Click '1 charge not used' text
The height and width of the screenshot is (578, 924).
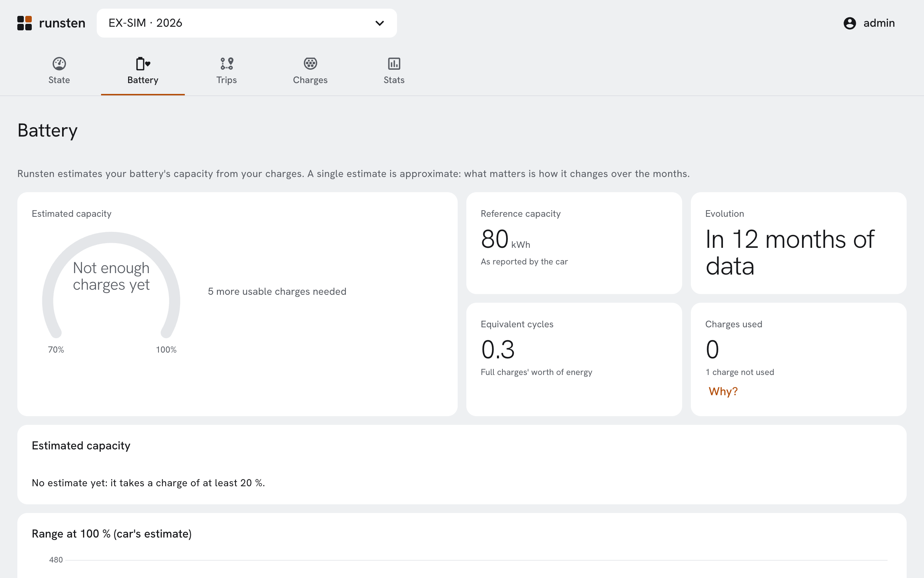tap(740, 372)
